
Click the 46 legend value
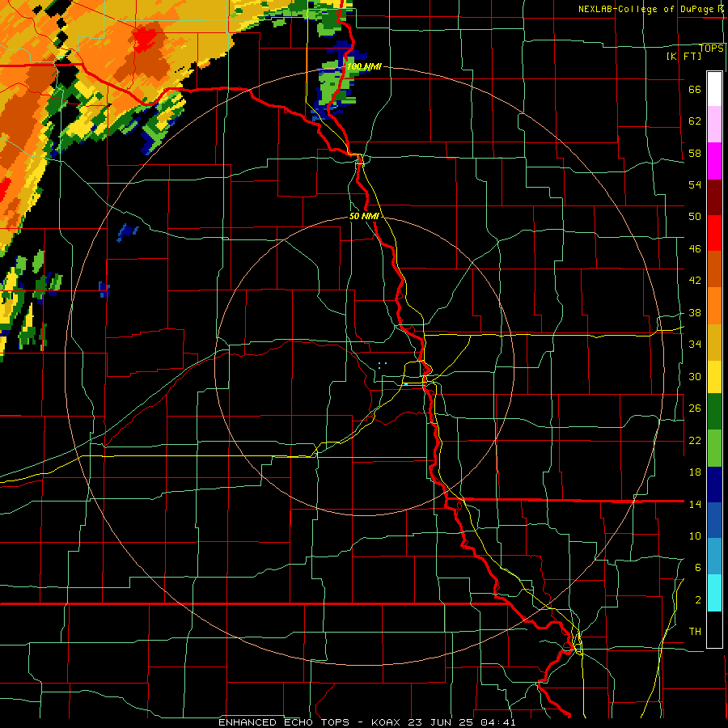pos(695,249)
